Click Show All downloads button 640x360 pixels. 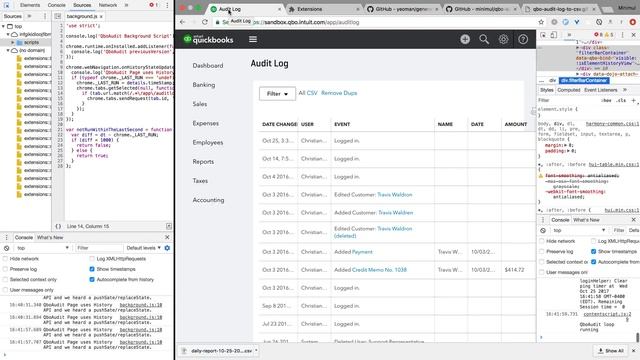[611, 351]
